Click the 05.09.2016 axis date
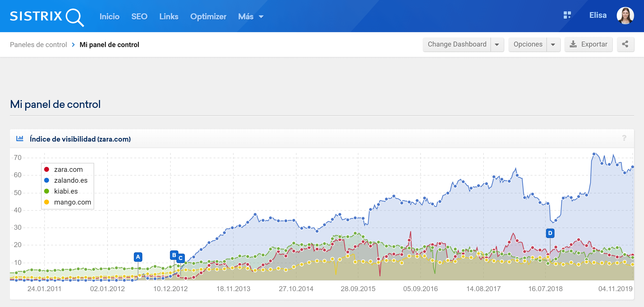This screenshot has width=644, height=307. pyautogui.click(x=420, y=288)
